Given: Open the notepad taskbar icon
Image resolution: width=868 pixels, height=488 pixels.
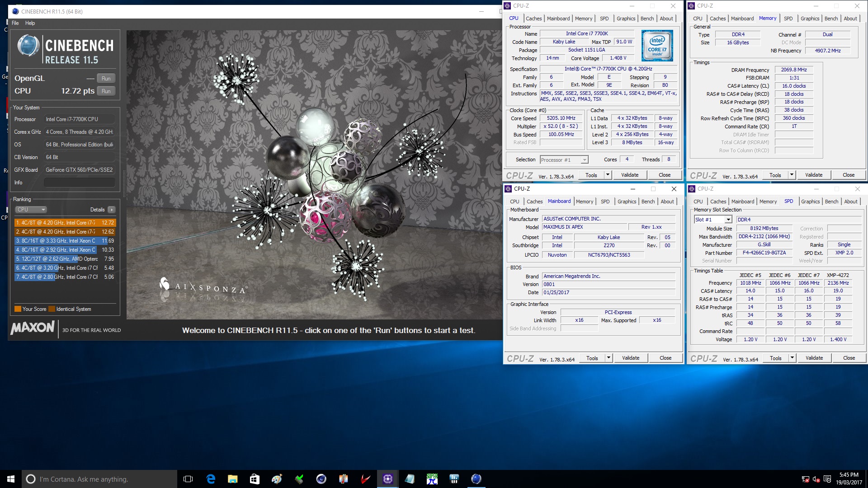Looking at the screenshot, I should (x=410, y=479).
